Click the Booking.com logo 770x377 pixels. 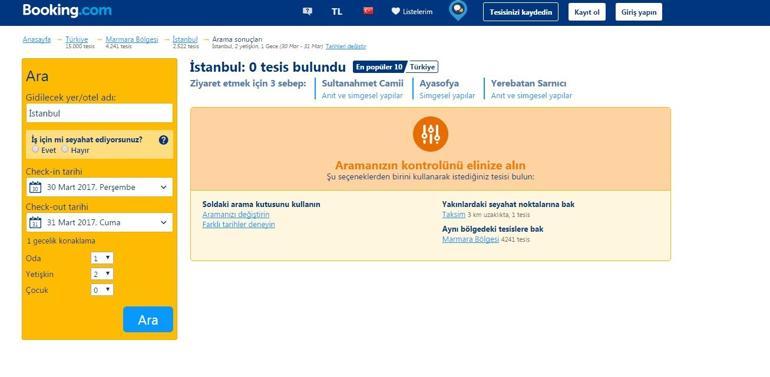(x=67, y=10)
